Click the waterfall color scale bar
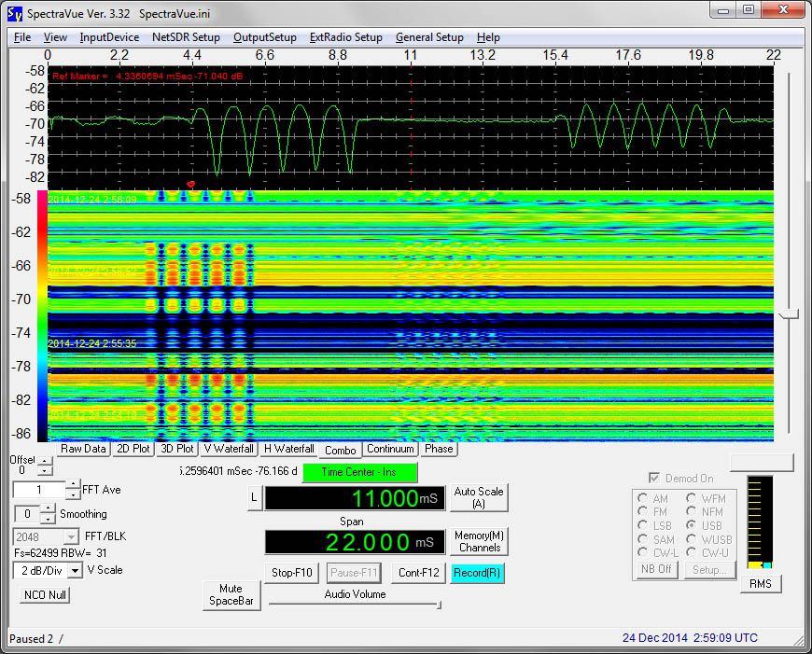The width and height of the screenshot is (812, 654). click(x=42, y=316)
